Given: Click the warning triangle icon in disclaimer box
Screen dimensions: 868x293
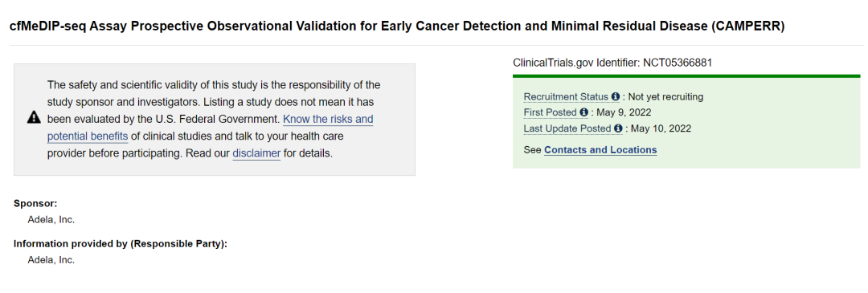Looking at the screenshot, I should [34, 117].
